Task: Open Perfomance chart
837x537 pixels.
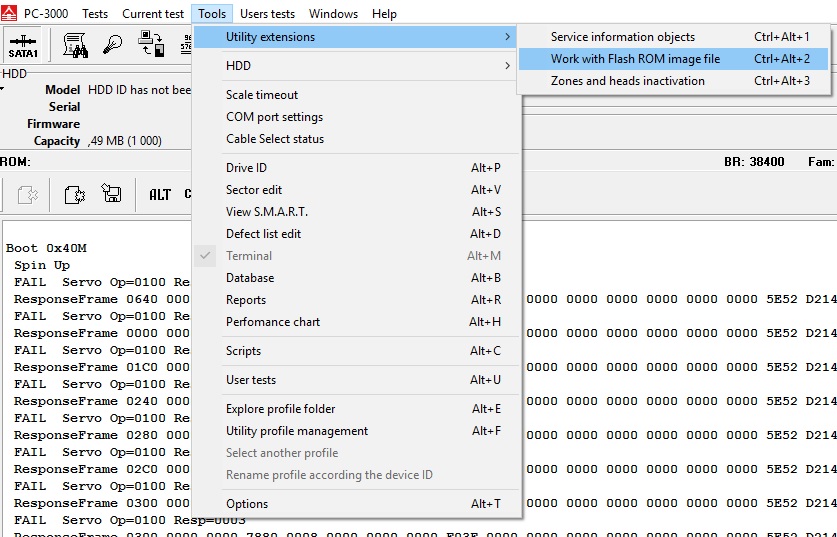Action: coord(357,321)
